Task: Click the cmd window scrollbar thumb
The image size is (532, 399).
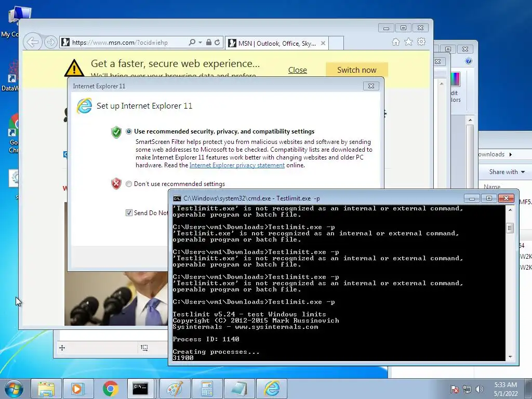Action: [x=510, y=228]
